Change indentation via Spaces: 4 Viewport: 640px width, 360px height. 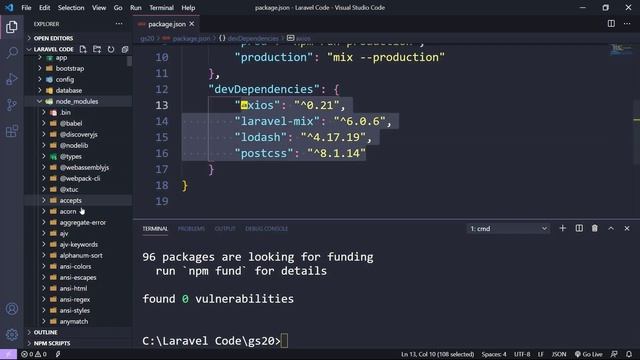pyautogui.click(x=494, y=354)
